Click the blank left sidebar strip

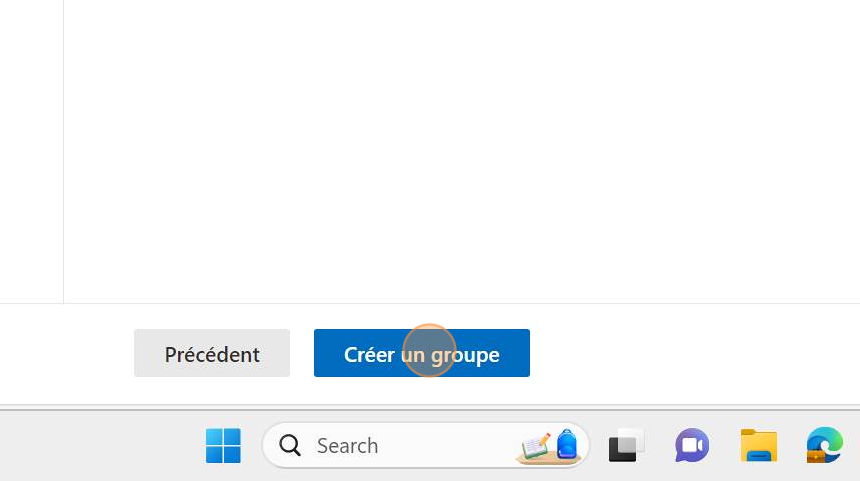[31, 151]
